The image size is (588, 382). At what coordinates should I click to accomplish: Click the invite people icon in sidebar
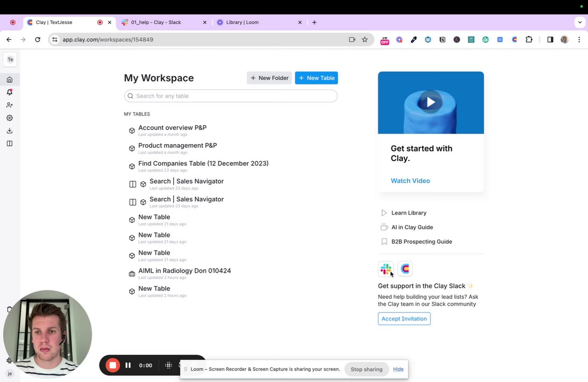click(10, 105)
